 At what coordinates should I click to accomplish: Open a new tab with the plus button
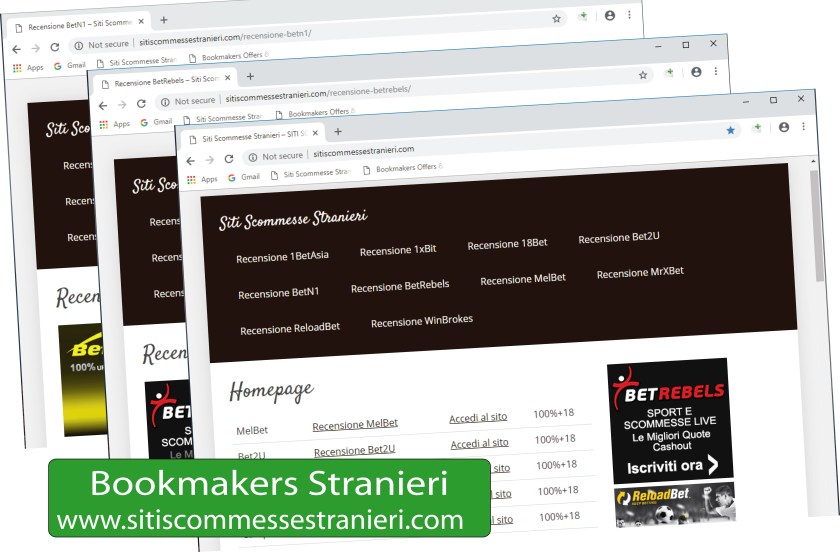pos(338,132)
